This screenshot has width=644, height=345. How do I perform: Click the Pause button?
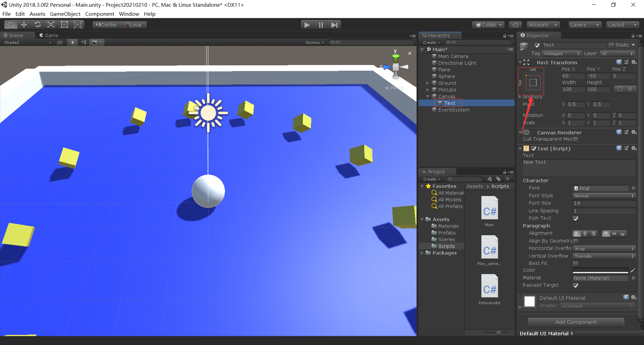321,24
